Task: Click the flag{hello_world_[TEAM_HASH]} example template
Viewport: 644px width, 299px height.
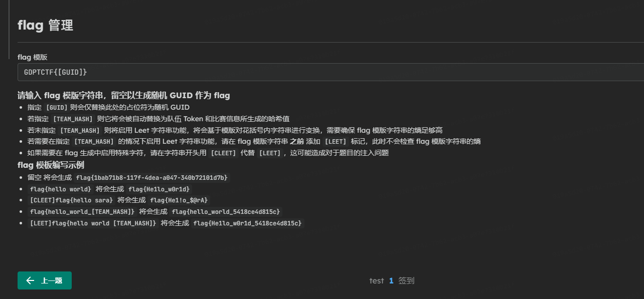Action: pos(82,212)
